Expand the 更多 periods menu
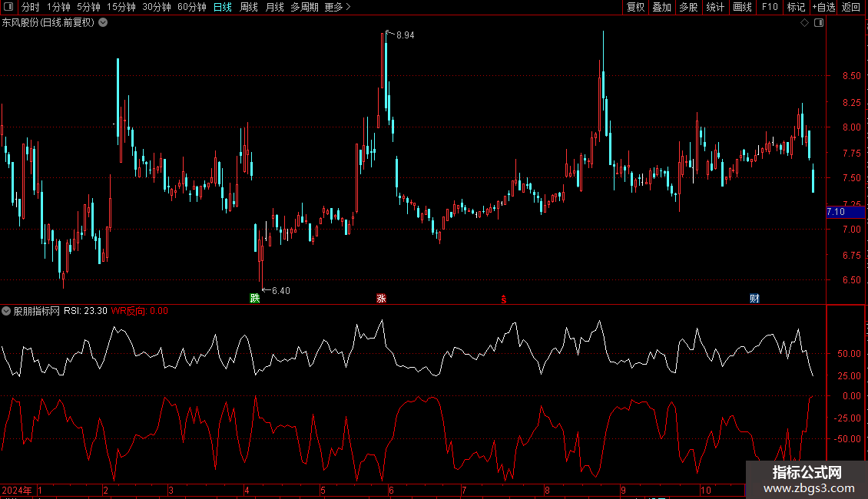 pyautogui.click(x=338, y=7)
